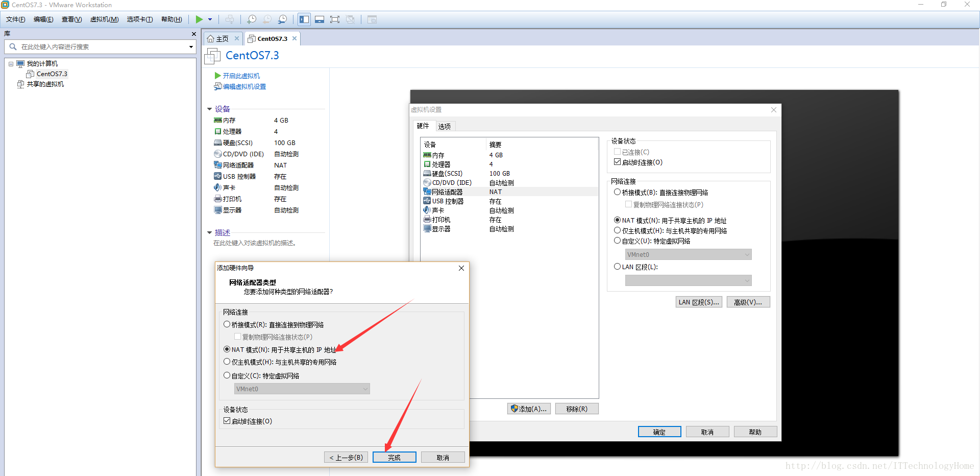Open the 选项卡(T) menu
The image size is (980, 476).
click(x=140, y=19)
